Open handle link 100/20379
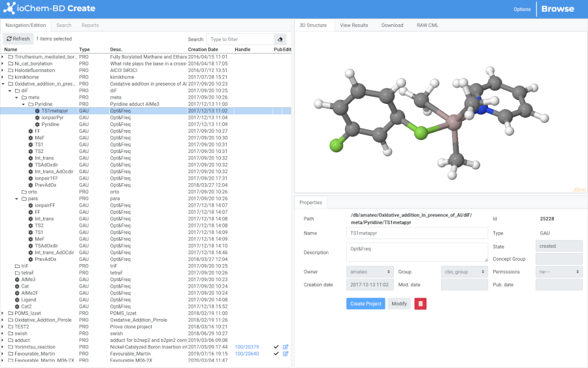588x368 pixels. pos(247,347)
